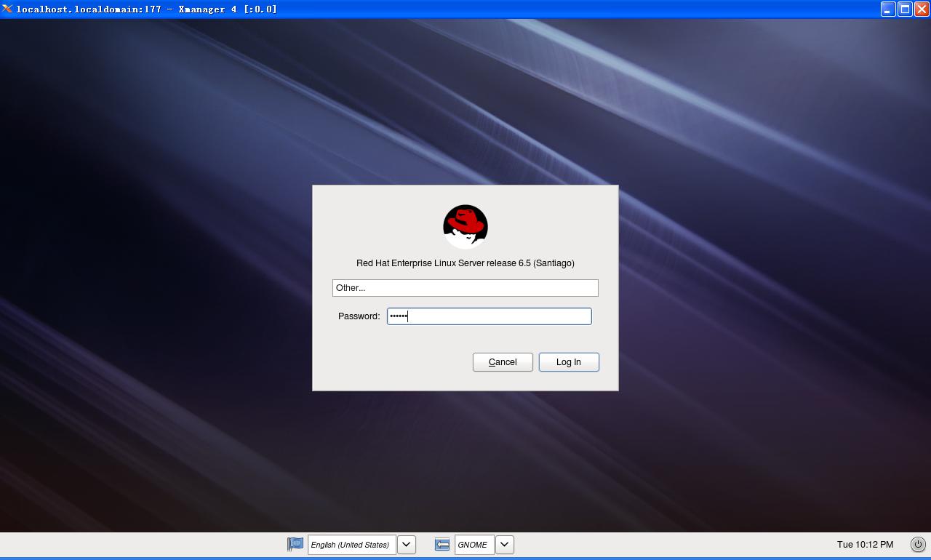This screenshot has width=931, height=560.
Task: Click the Red Hat Enterprise Linux Server release text
Action: click(465, 263)
